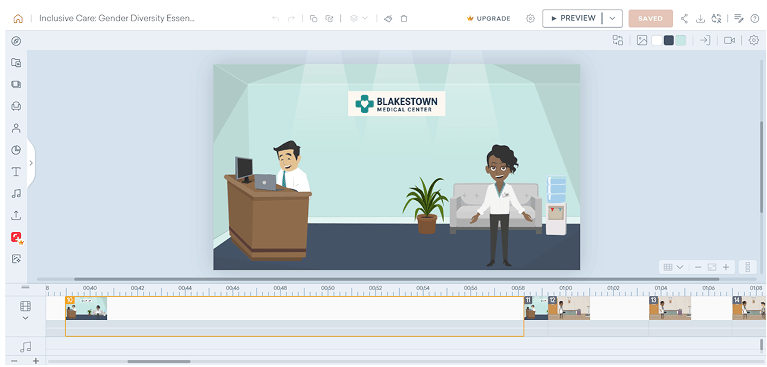Open the Characters person icon in sidebar
Image resolution: width=767 pixels, height=367 pixels.
(x=16, y=128)
